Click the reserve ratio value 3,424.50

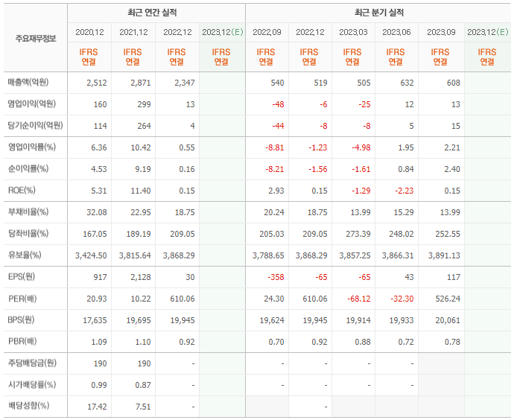[91, 255]
